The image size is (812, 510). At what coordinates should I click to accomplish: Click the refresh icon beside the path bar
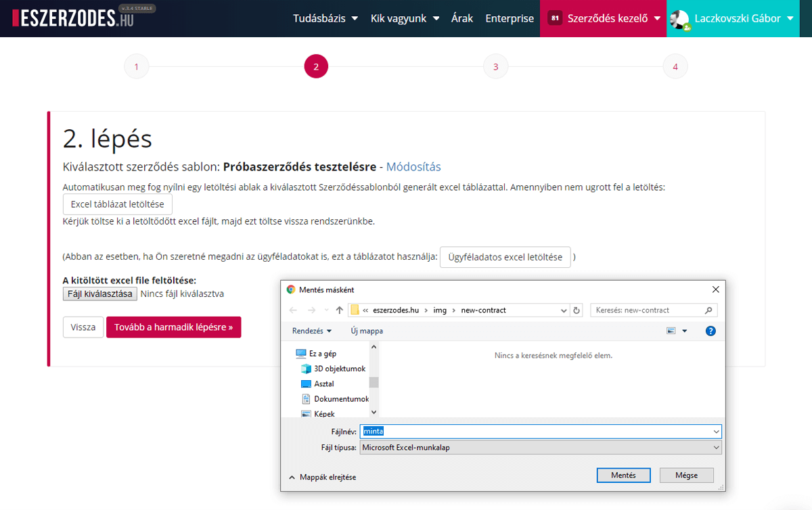[x=577, y=310]
